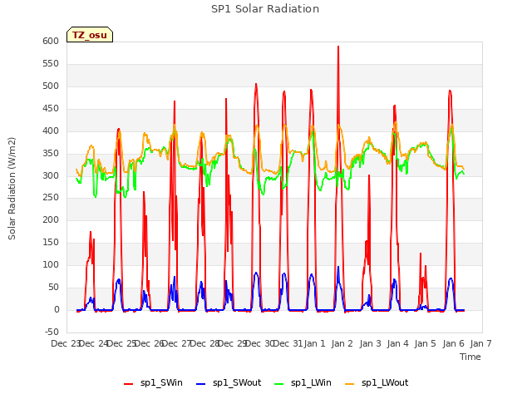
Task: Click the red sp1_SWin legend color marker
Action: tap(129, 384)
